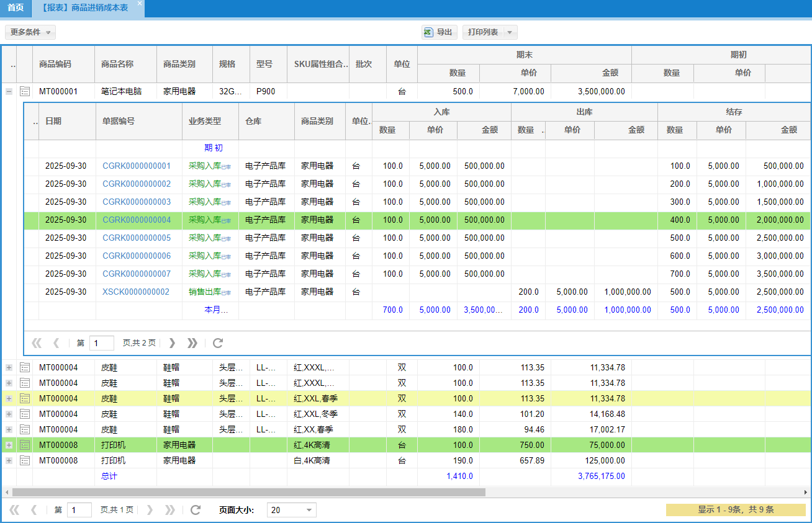Expand the 皮鞋 row with quantity 180.0

click(x=9, y=429)
